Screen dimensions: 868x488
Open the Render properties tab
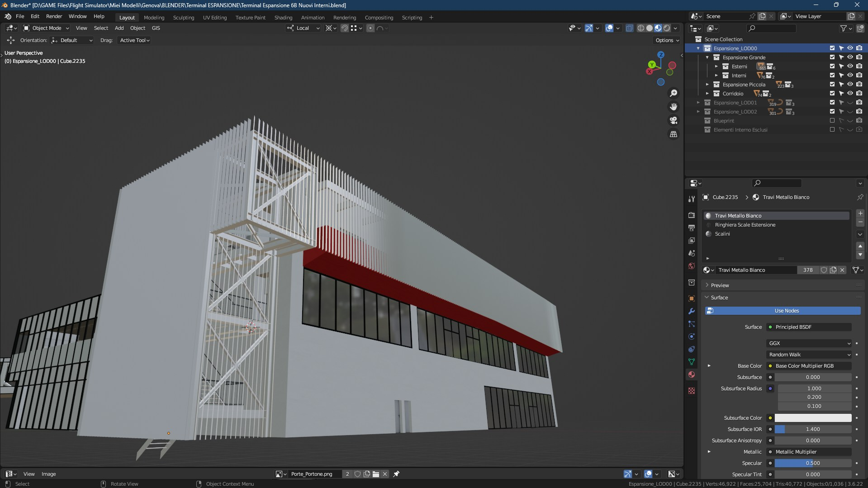click(691, 215)
